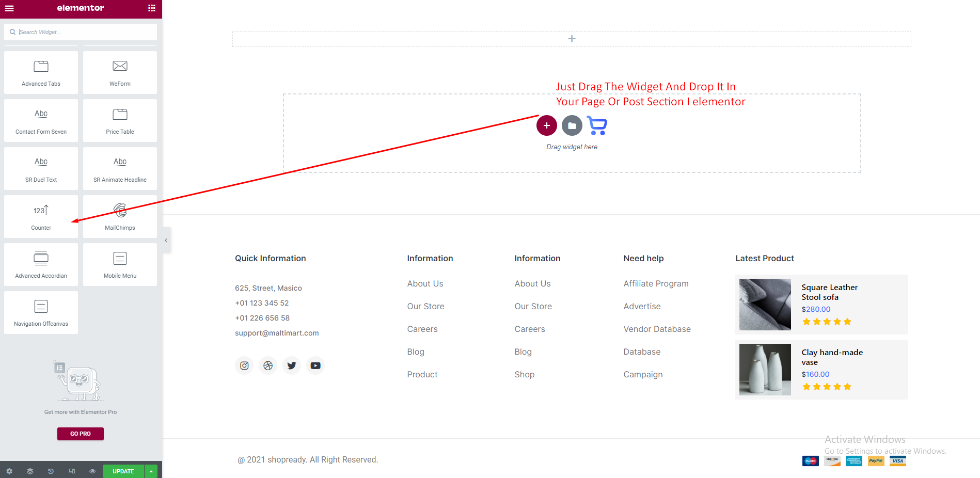Open template library folder icon

click(x=572, y=125)
